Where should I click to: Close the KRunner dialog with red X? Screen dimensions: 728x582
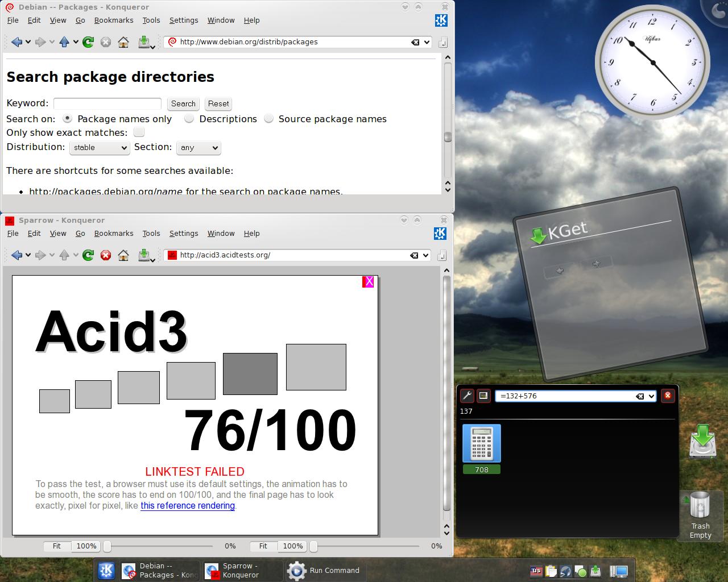[668, 396]
